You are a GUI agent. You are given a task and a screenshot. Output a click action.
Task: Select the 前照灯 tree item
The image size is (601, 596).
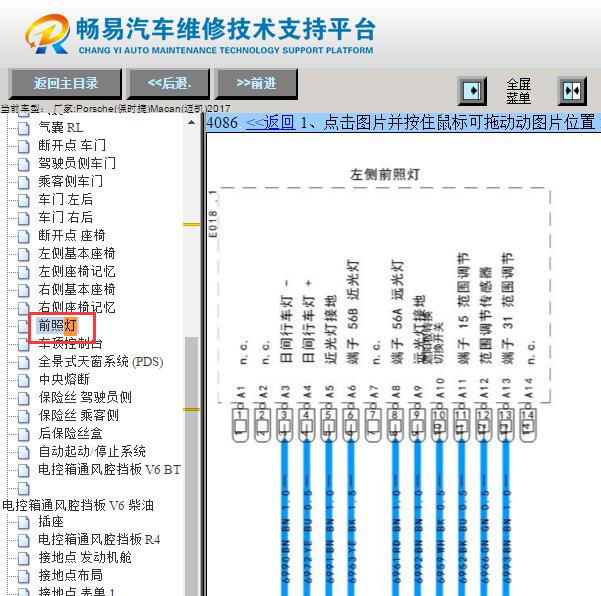[x=57, y=325]
